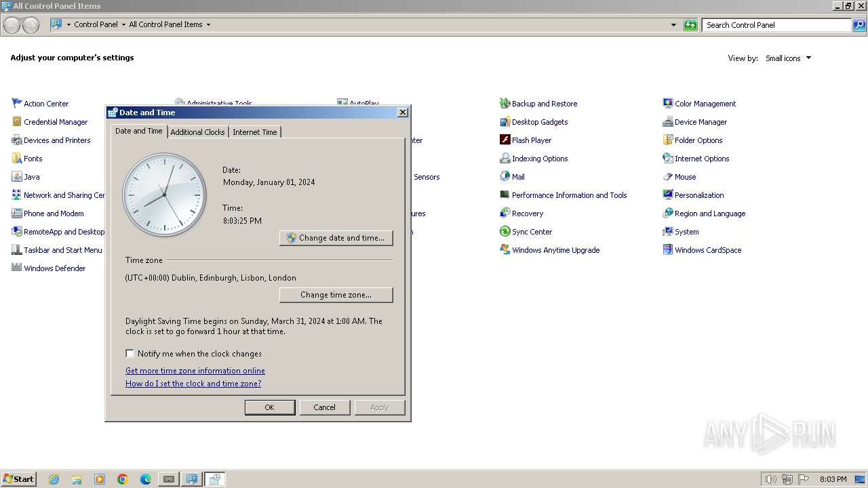Check Notify me when the clock changes
The image size is (868, 488).
(130, 354)
